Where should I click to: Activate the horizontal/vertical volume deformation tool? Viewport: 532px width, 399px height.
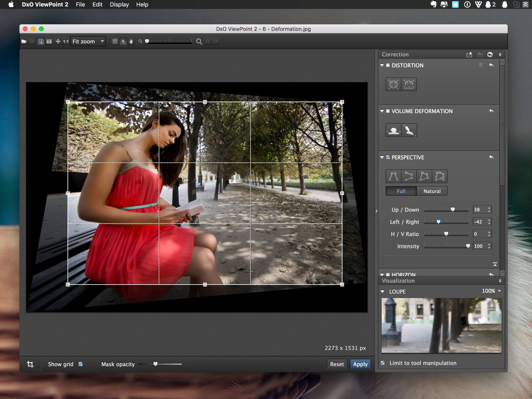393,130
